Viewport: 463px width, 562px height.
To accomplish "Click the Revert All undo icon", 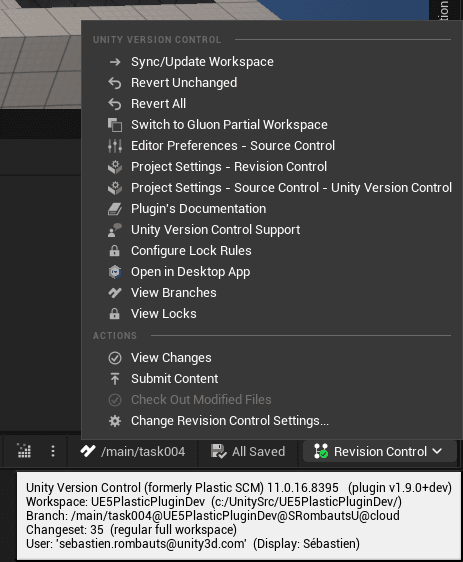I will [115, 104].
